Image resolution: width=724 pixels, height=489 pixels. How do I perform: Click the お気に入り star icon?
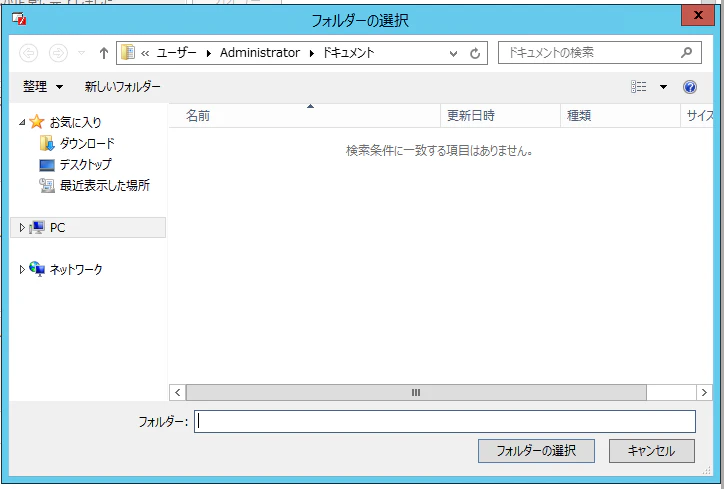(x=36, y=122)
